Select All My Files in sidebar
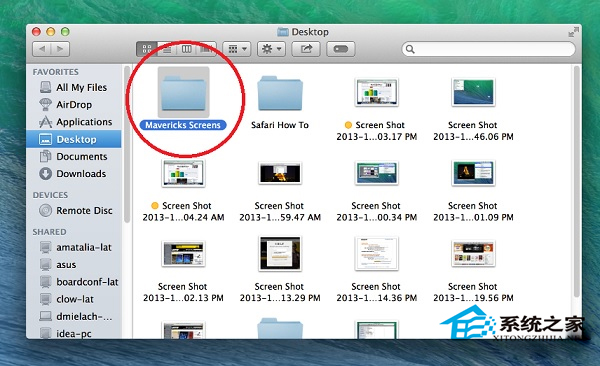The image size is (600, 366). click(74, 87)
